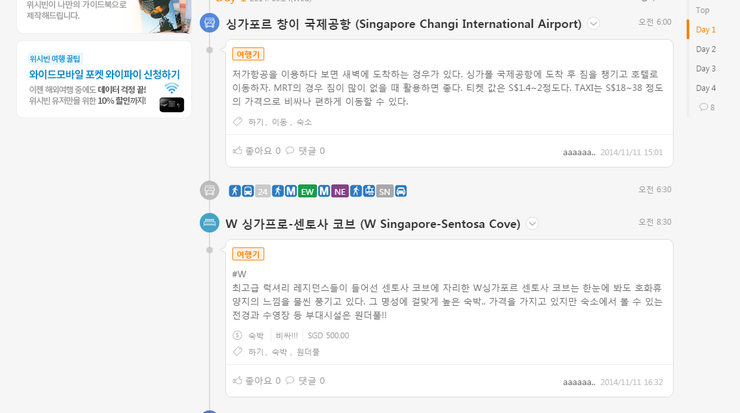Click the SGD 500.00 cost value
This screenshot has height=413, width=740.
pos(328,336)
